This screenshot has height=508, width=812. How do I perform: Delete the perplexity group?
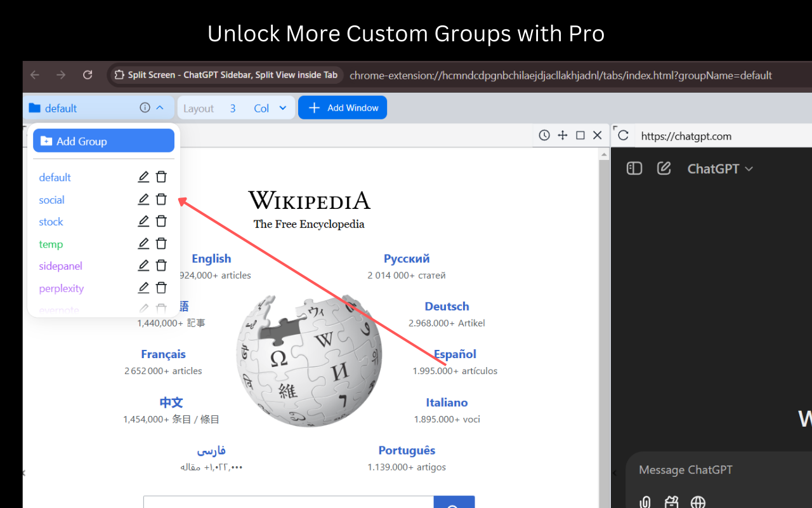point(162,288)
